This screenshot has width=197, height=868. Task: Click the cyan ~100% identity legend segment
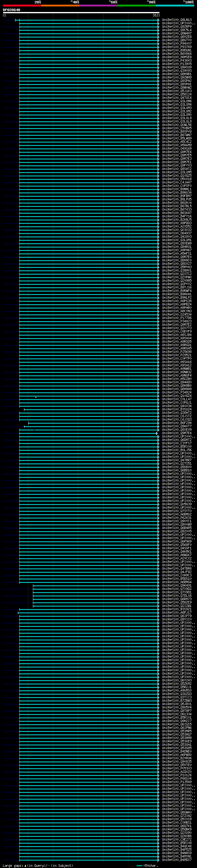[175, 6]
